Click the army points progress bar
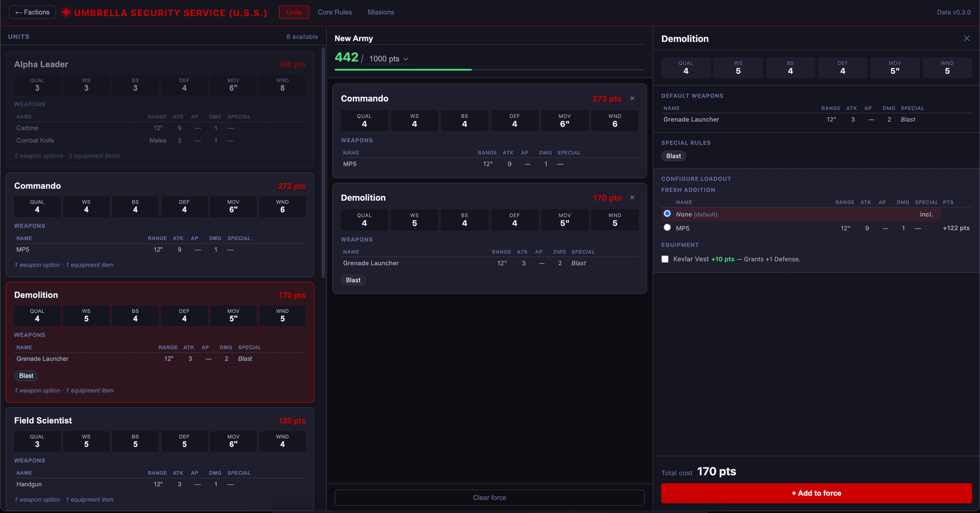 (x=489, y=70)
